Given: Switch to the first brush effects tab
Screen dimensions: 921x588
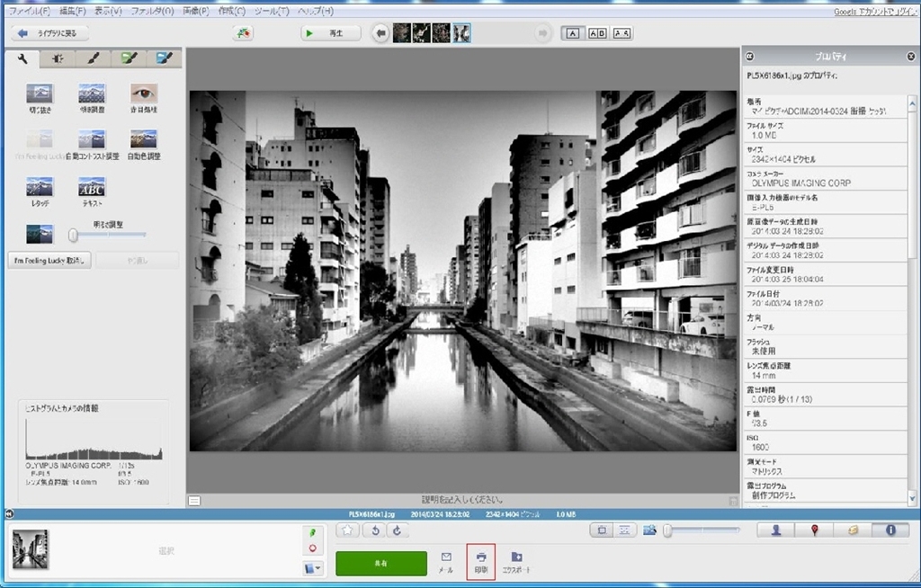Looking at the screenshot, I should 94,58.
